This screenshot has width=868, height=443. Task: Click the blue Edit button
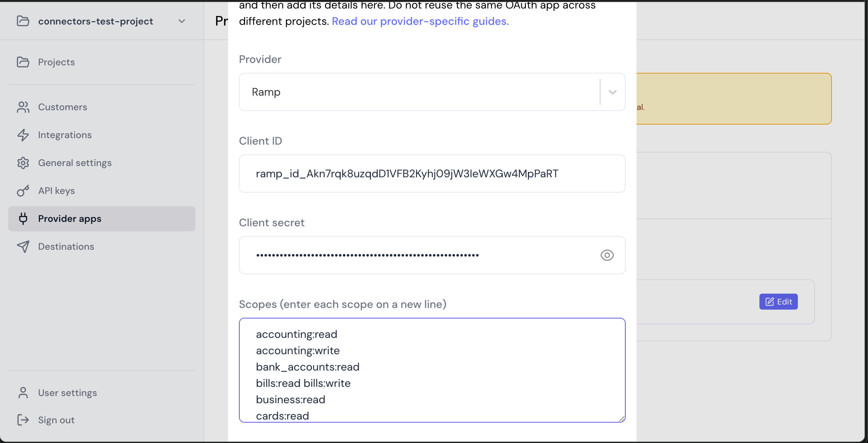coord(778,302)
